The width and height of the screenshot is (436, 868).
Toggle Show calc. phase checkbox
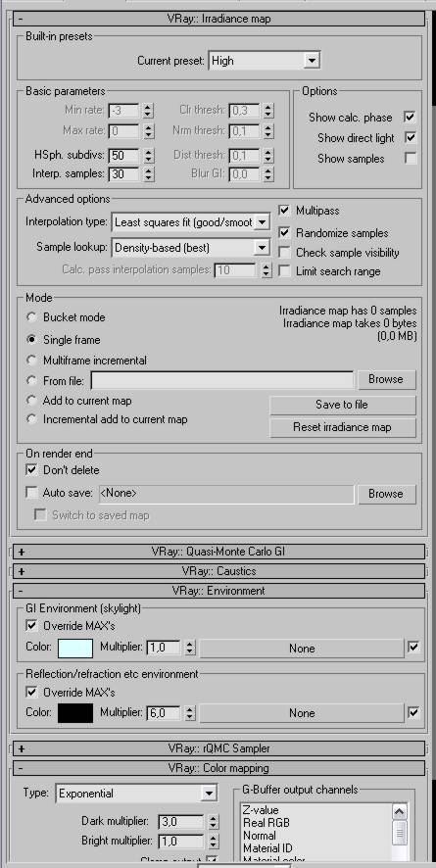pyautogui.click(x=410, y=117)
